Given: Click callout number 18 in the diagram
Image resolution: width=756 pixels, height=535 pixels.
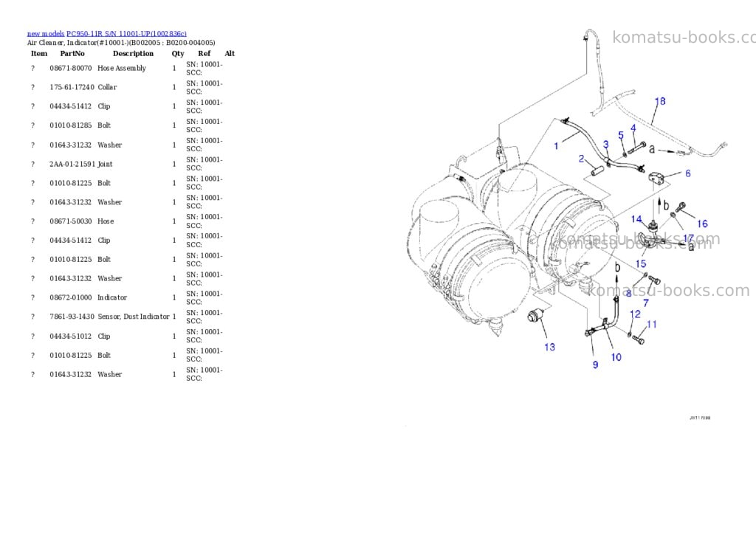Looking at the screenshot, I should click(660, 101).
